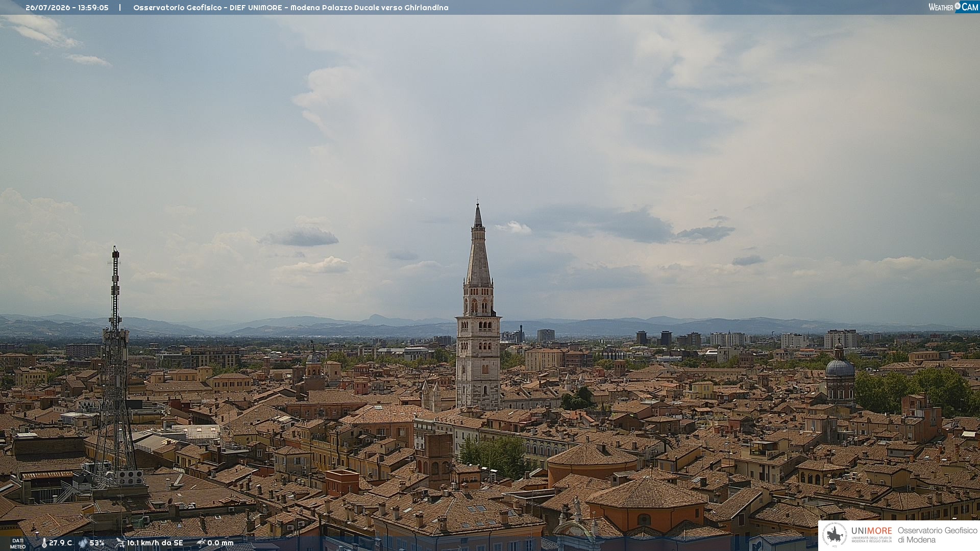This screenshot has width=980, height=551.
Task: Click the humidity water-drops icon
Action: point(83,543)
